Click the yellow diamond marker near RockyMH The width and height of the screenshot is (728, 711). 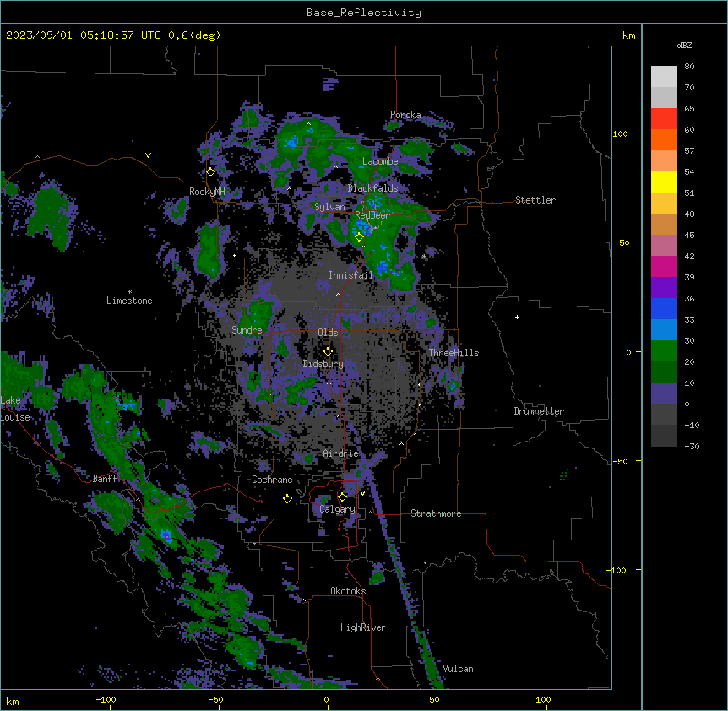click(x=210, y=172)
